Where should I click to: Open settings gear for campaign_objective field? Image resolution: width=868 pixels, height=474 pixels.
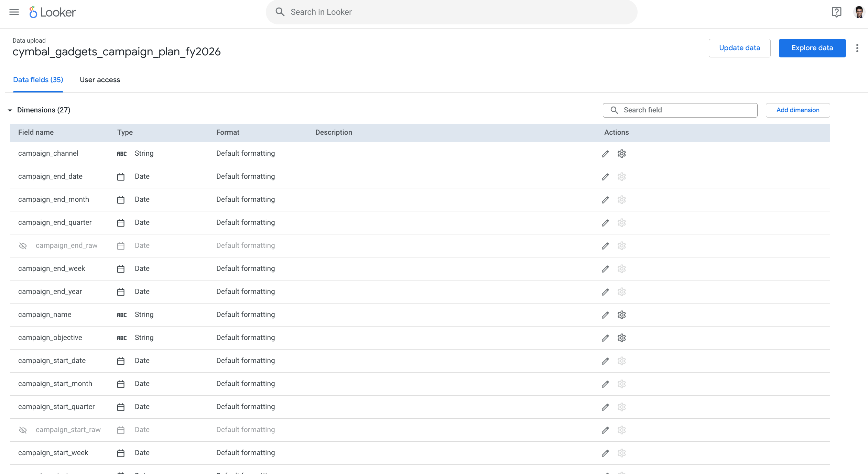tap(621, 338)
